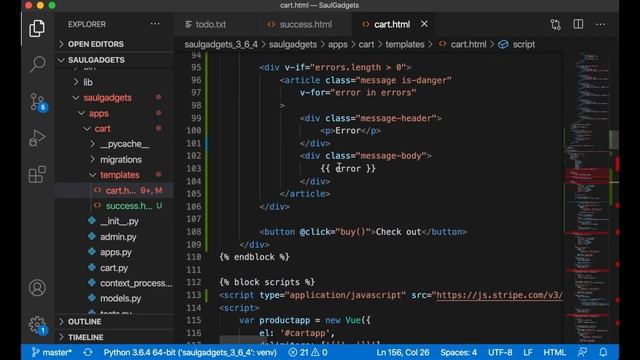Open the Search view in activity bar

point(37,64)
